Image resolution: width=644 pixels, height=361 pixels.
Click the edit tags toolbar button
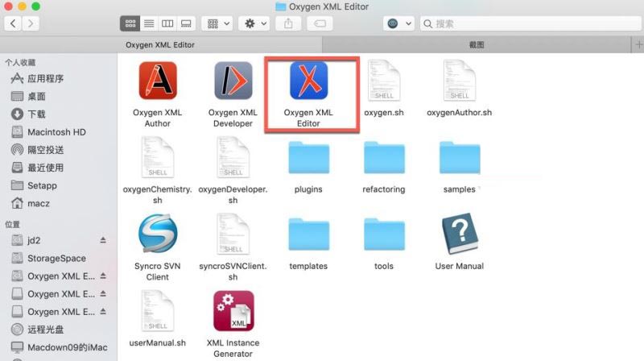[320, 23]
